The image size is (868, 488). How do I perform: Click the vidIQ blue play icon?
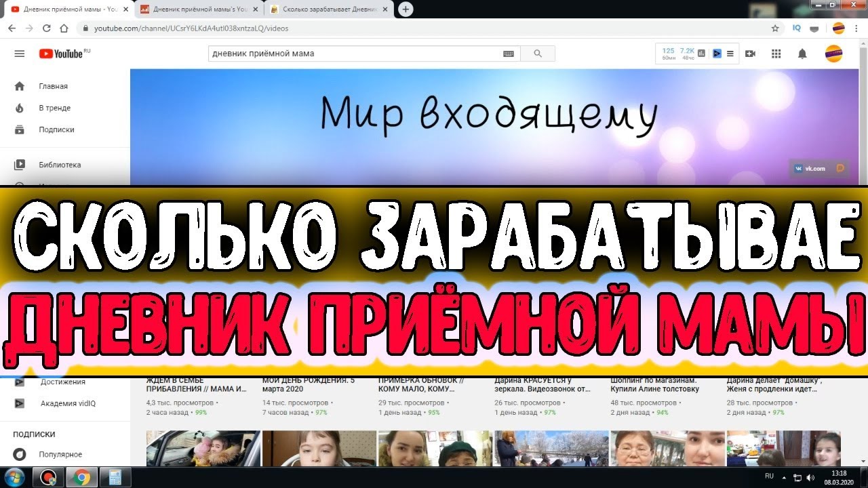tap(717, 54)
